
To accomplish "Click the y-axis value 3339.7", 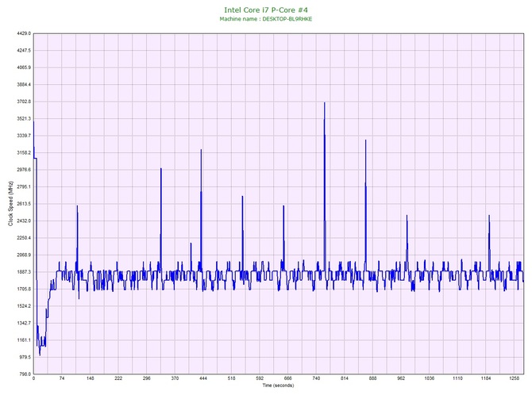I will pos(24,136).
